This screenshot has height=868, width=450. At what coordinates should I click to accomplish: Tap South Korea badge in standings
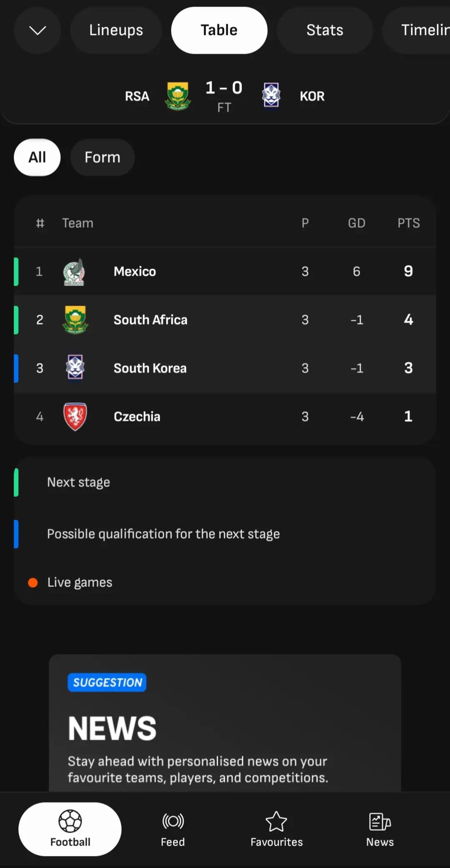coord(75,367)
